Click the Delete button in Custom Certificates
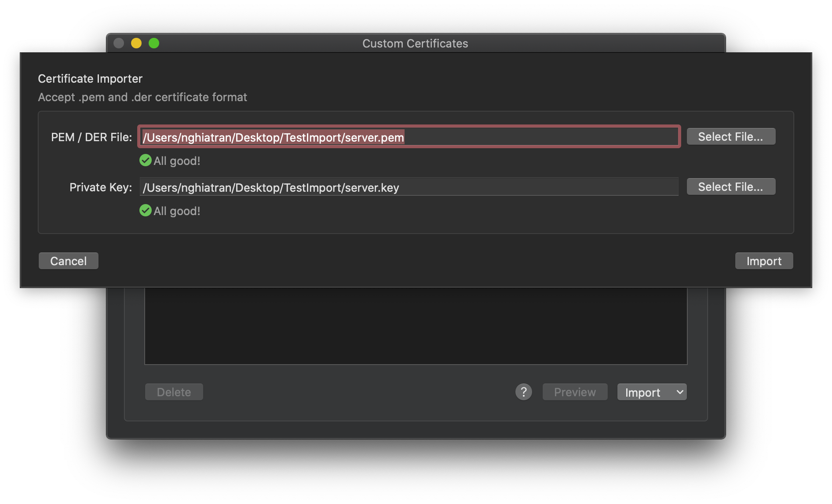 click(x=174, y=392)
